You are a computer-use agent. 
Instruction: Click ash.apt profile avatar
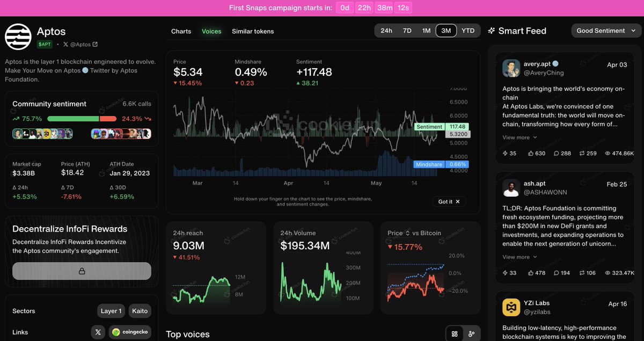coord(511,187)
